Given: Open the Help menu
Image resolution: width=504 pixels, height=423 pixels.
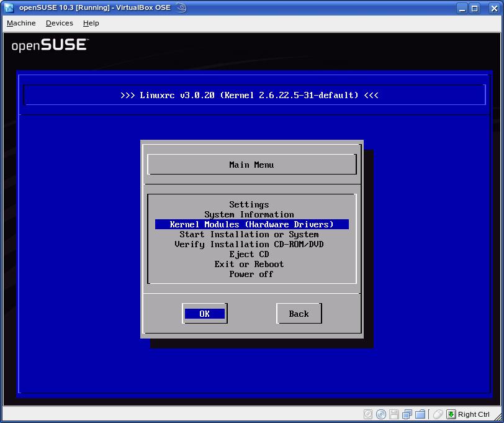Looking at the screenshot, I should [91, 23].
